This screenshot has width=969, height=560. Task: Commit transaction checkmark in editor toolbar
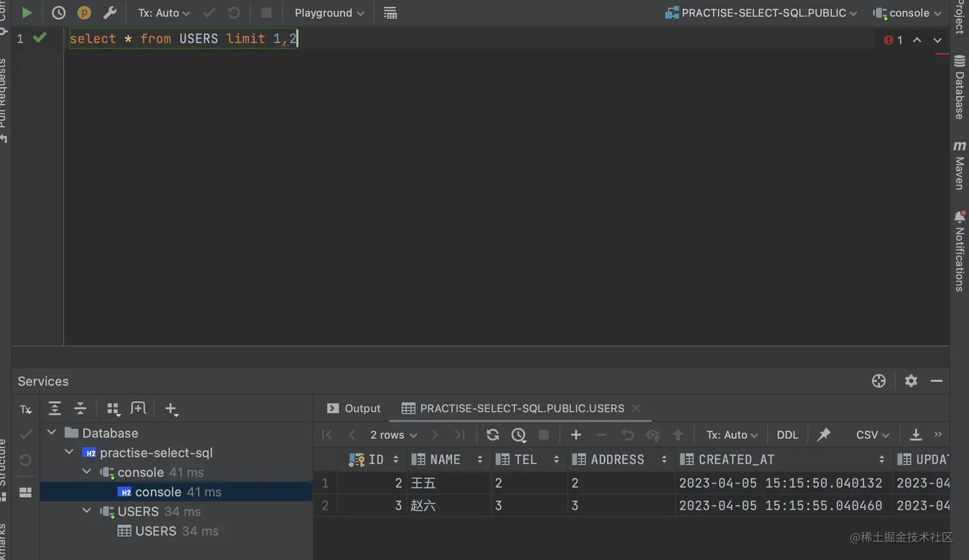tap(209, 13)
